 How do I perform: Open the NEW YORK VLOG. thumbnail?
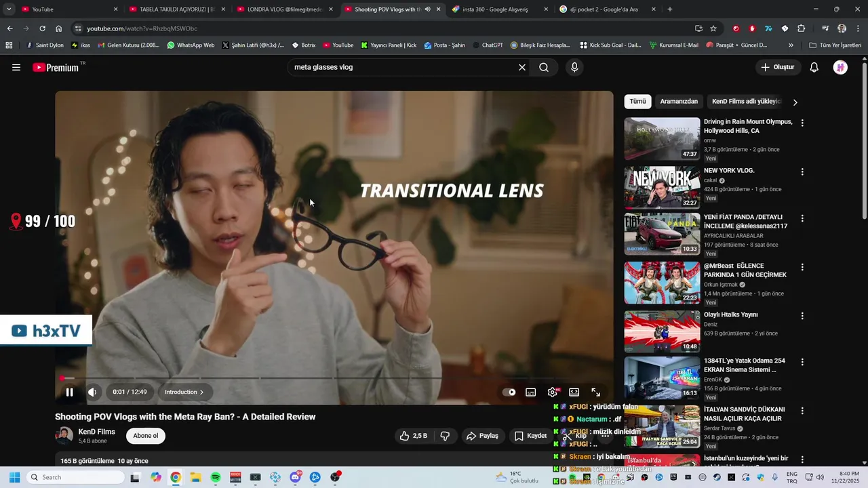click(x=662, y=187)
